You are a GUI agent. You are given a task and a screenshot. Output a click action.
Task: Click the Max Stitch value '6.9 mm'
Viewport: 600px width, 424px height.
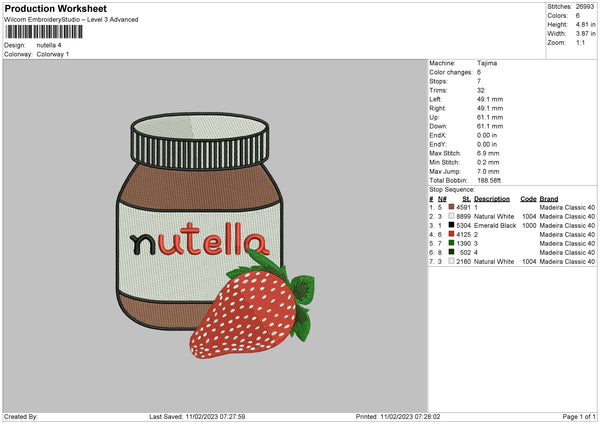pos(488,153)
